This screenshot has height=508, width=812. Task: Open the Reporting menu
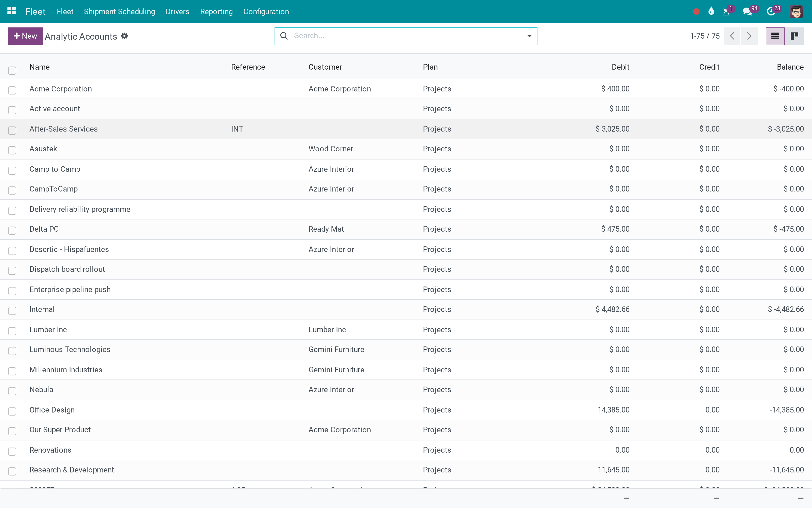point(216,11)
